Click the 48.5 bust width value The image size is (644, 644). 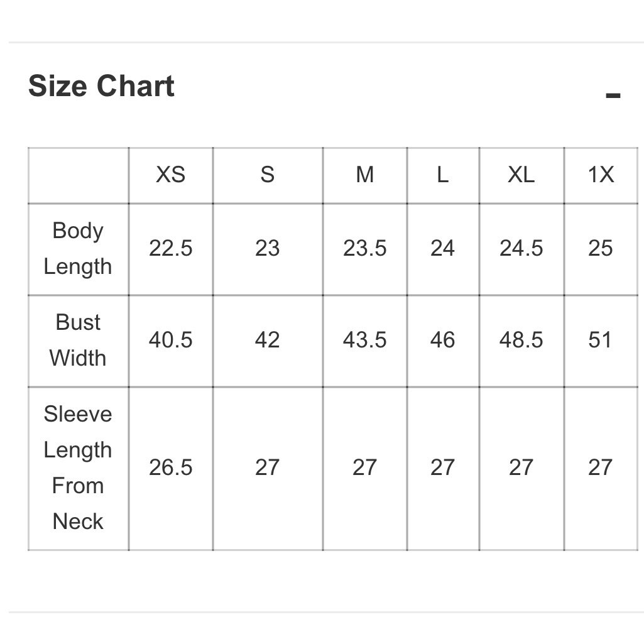tap(521, 340)
